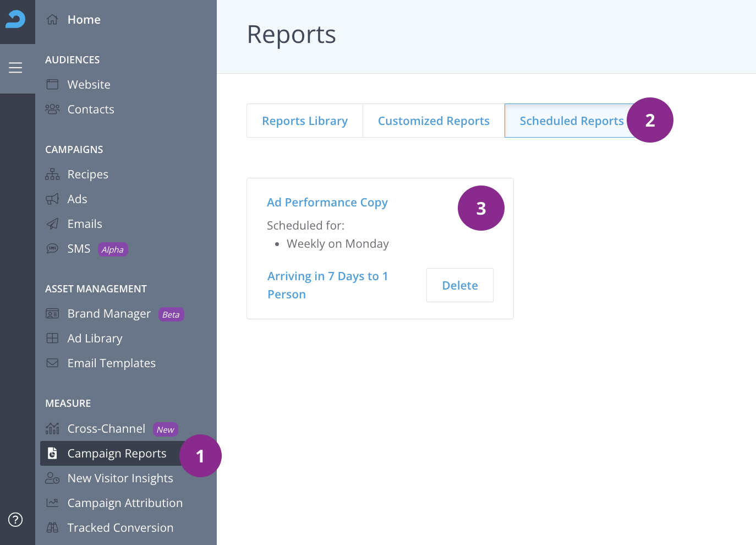Screen dimensions: 756x545
Task: Click the MEASURE section header
Action: (x=68, y=403)
